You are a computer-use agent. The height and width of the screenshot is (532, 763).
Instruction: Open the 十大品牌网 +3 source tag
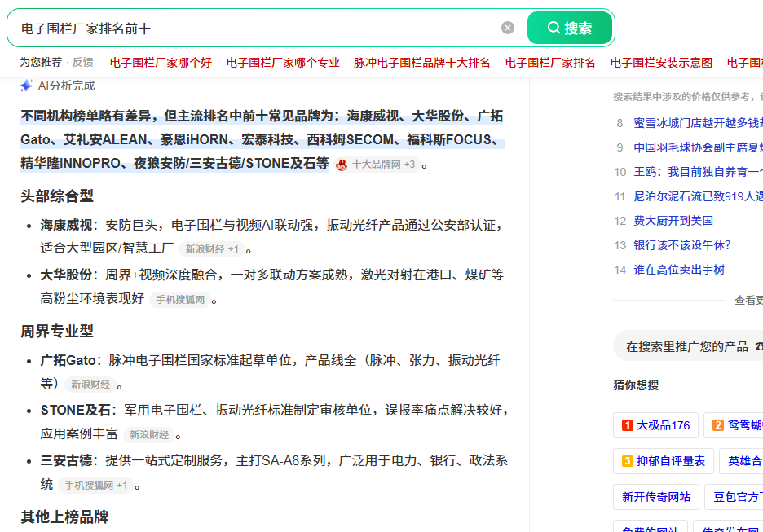(376, 165)
